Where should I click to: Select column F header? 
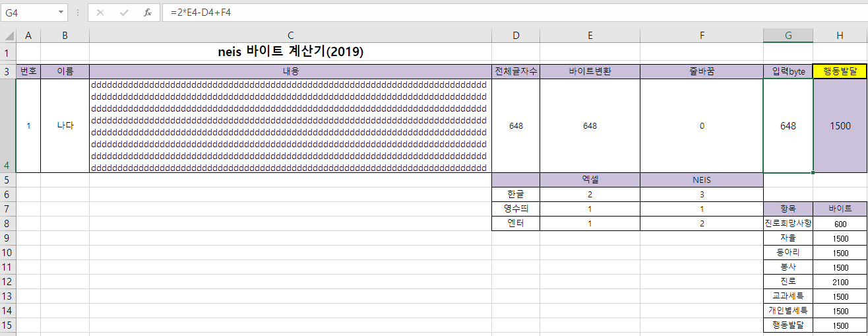coord(702,36)
